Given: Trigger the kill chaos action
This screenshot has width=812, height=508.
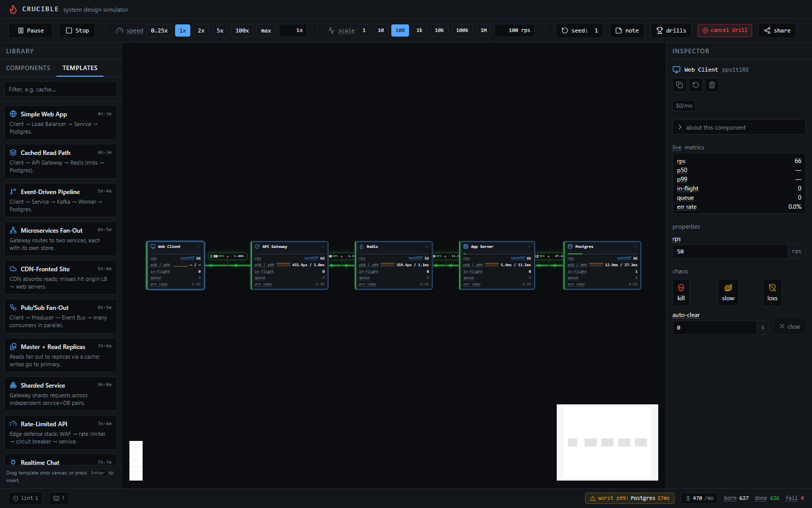Looking at the screenshot, I should (681, 293).
